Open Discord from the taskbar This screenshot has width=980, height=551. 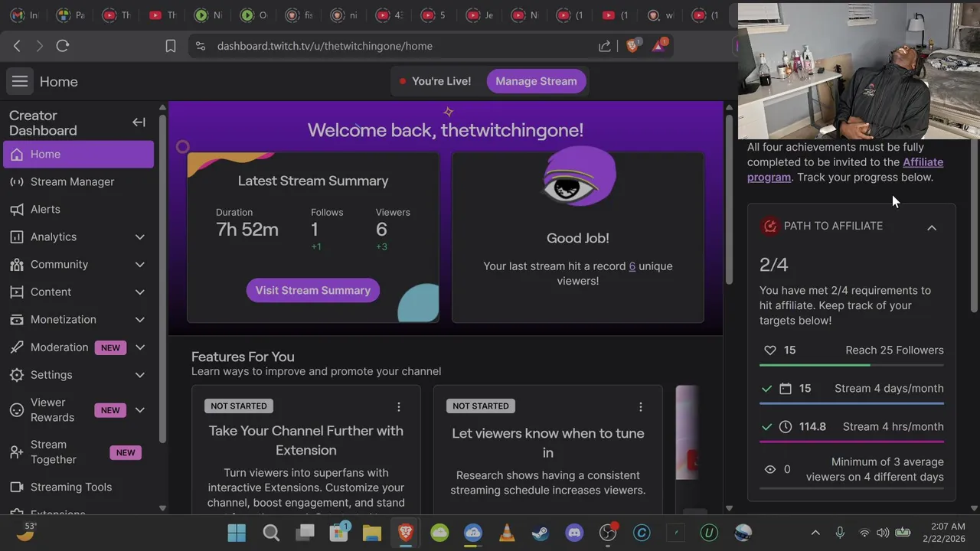tap(574, 533)
